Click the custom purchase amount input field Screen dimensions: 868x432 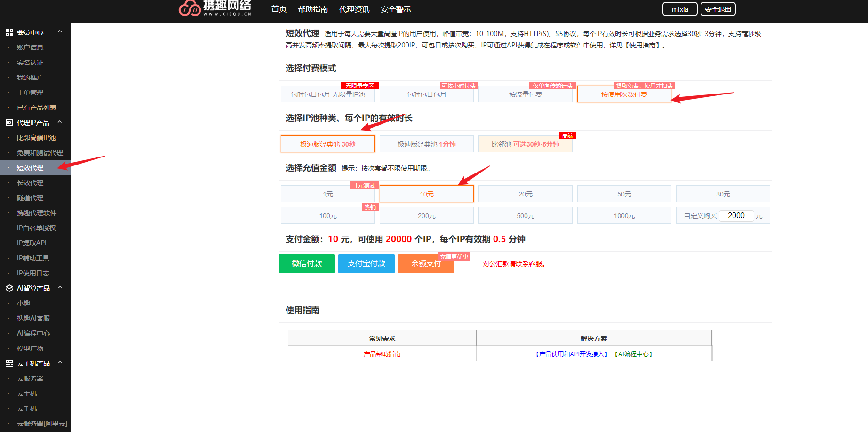click(x=736, y=215)
